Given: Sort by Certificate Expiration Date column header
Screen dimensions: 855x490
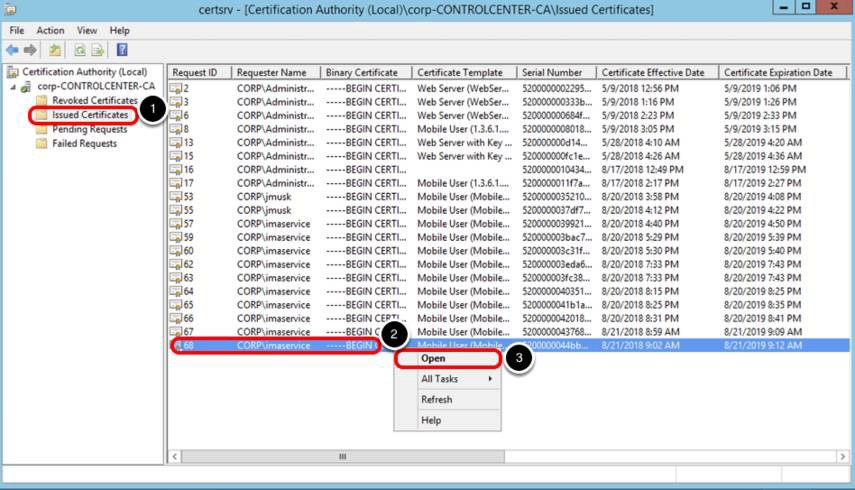Looking at the screenshot, I should (783, 72).
